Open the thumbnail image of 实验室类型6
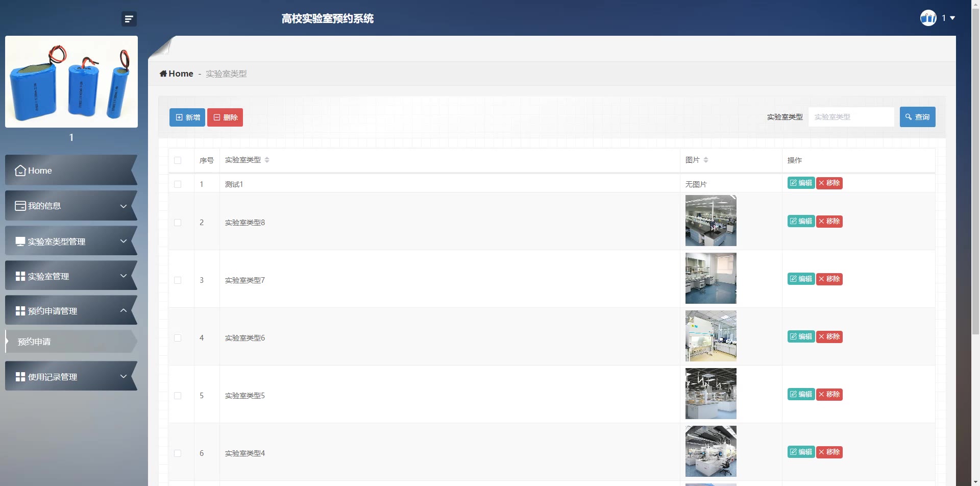 [710, 336]
